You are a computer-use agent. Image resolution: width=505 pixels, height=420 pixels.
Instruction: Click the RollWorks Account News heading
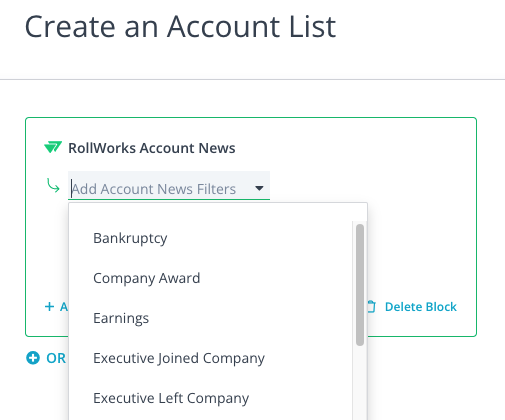pyautogui.click(x=152, y=148)
